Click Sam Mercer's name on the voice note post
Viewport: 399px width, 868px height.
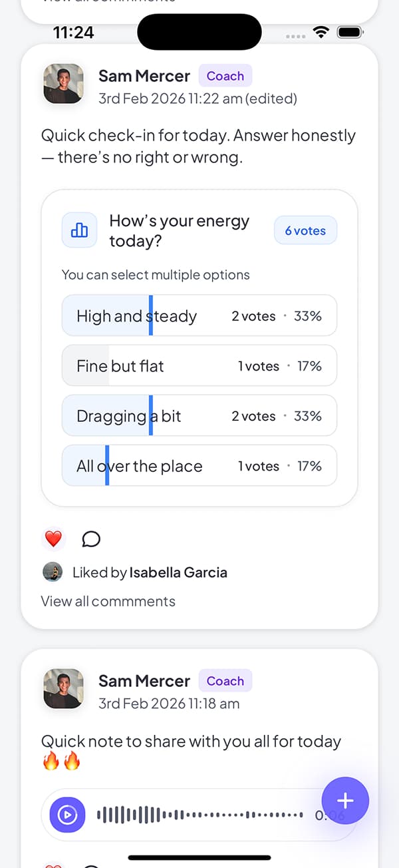144,681
